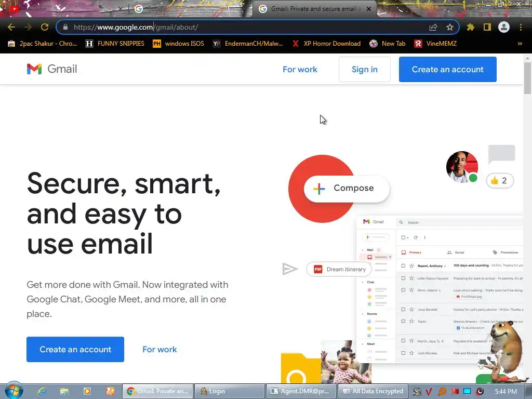Screen dimensions: 532x399
Task: Open the Chrome profile avatar
Action: pyautogui.click(x=504, y=27)
